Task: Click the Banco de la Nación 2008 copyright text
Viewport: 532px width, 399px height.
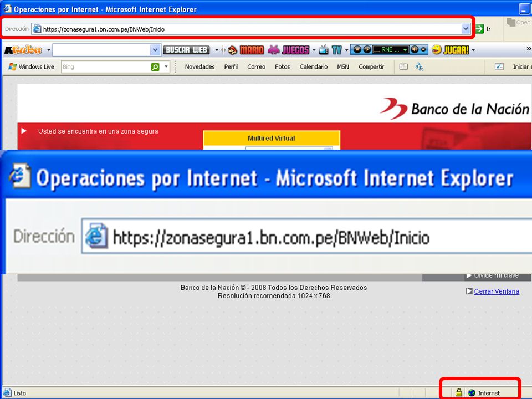Action: (x=274, y=288)
